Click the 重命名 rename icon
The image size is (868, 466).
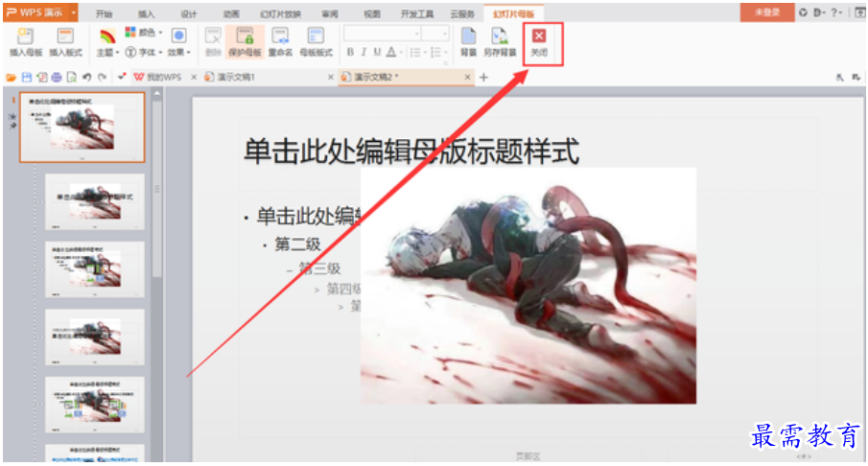[x=280, y=42]
